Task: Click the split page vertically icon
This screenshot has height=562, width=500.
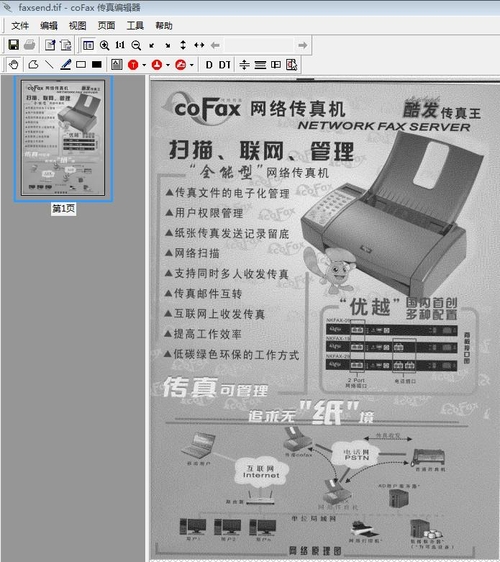Action: 244,65
